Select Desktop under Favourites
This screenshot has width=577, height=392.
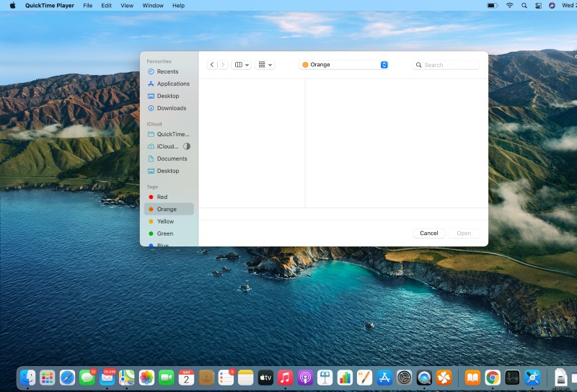[169, 96]
